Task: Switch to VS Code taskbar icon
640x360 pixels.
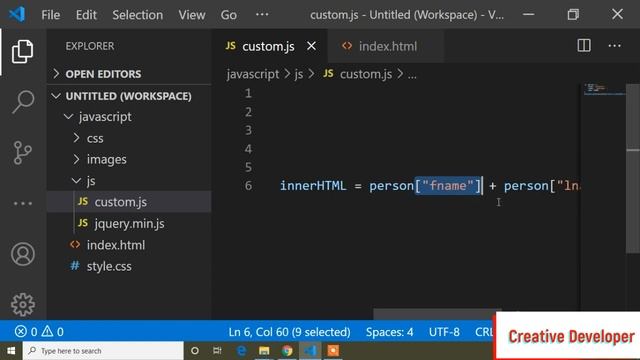Action: coord(310,351)
